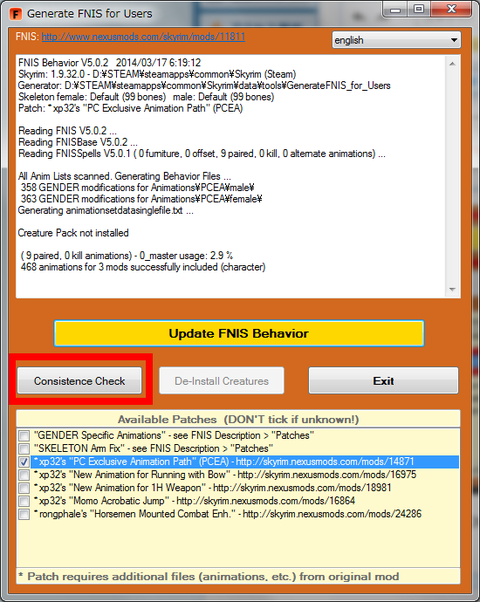Click the "9 paired, 0 kill animations" log line

(127, 256)
